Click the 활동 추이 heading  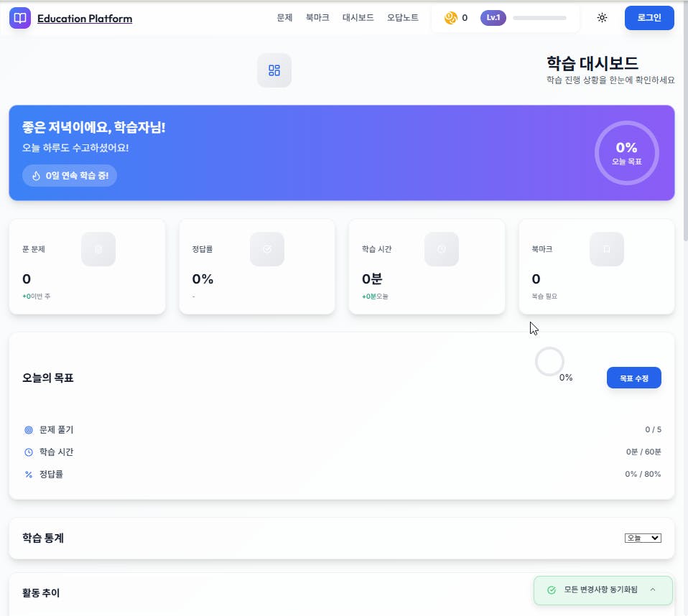[41, 593]
